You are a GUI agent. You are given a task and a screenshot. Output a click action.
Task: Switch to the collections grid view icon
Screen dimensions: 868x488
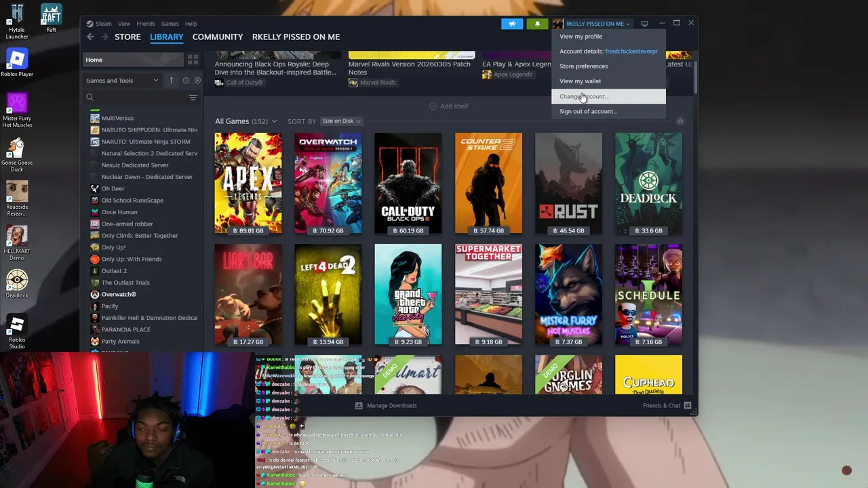coord(193,60)
